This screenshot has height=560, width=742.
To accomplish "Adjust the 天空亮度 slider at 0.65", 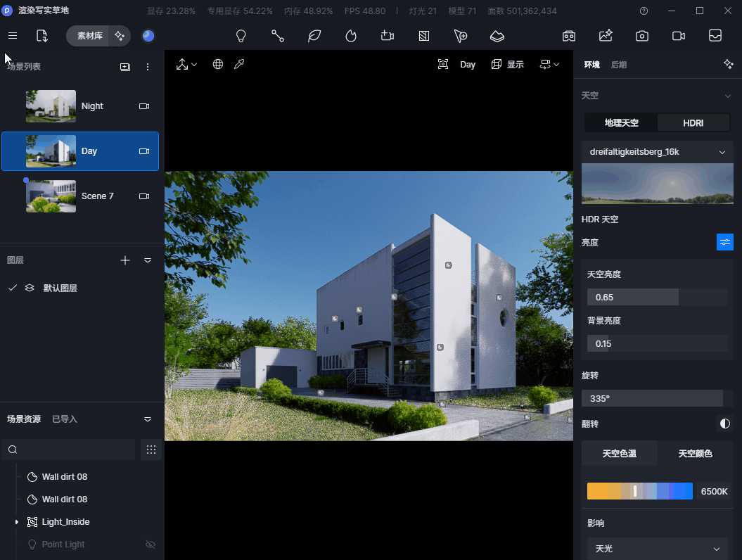I will [x=658, y=297].
